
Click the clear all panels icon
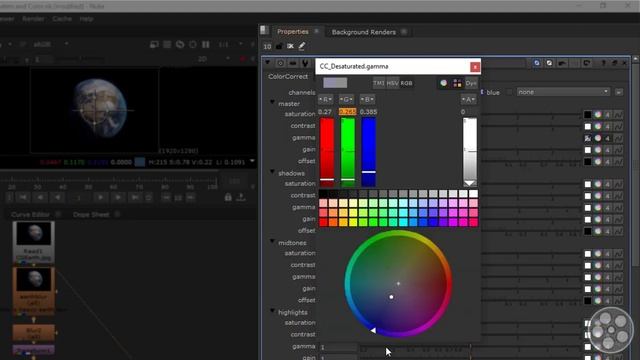pyautogui.click(x=290, y=46)
